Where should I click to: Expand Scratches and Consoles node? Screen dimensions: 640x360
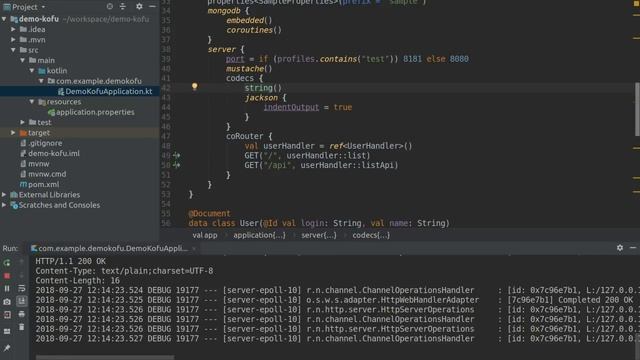tap(4, 205)
